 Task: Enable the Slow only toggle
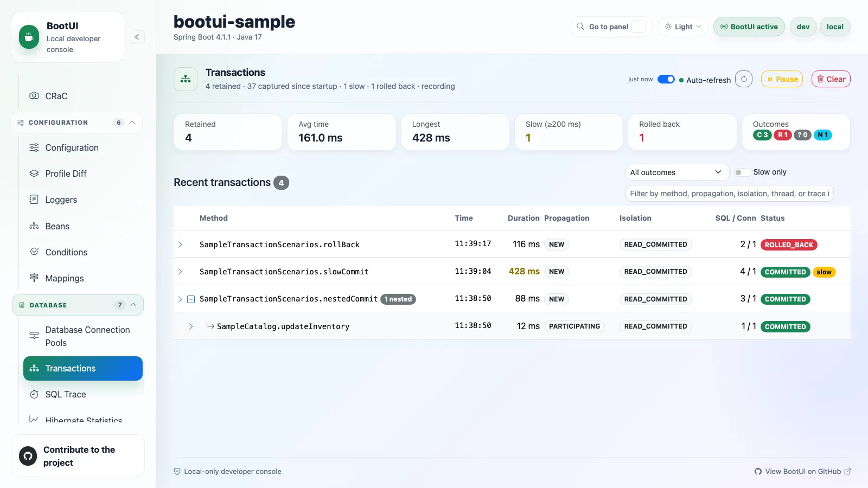742,172
